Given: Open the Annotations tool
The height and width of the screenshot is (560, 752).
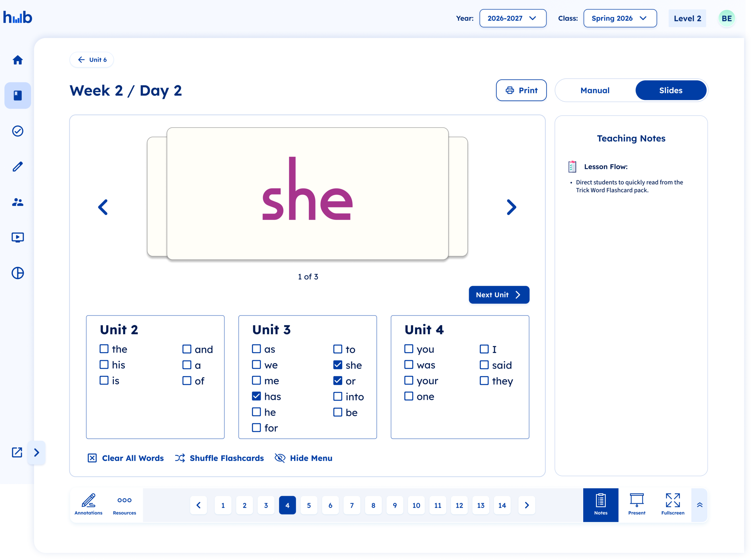Looking at the screenshot, I should pos(88,505).
